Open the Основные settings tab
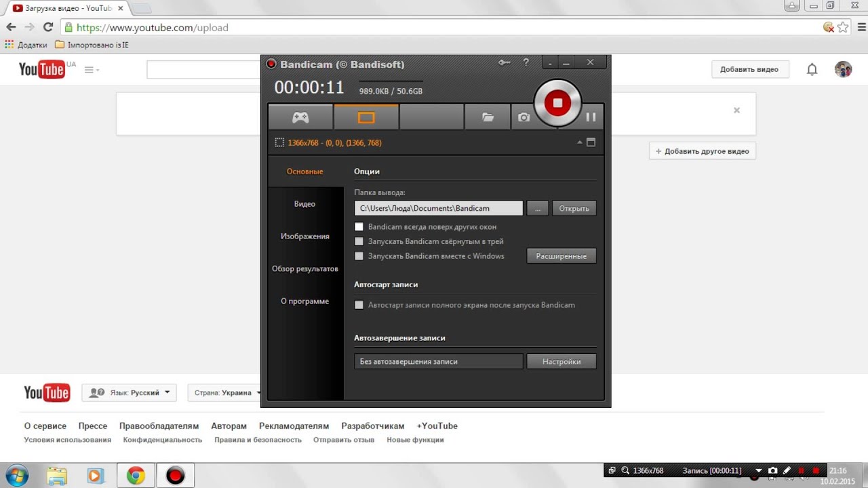Screen dimensions: 868x488 [x=304, y=171]
